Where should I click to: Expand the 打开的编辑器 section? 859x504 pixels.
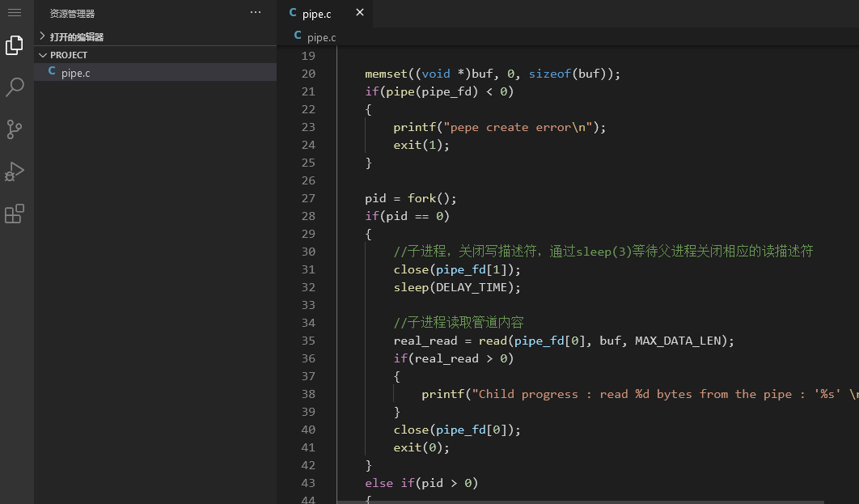click(x=76, y=36)
